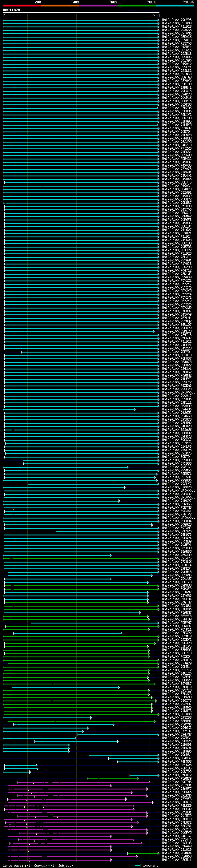Select hit label UniRef100_P13708
Image resolution: width=197 pixels, height=868 pixels.
(x=176, y=43)
